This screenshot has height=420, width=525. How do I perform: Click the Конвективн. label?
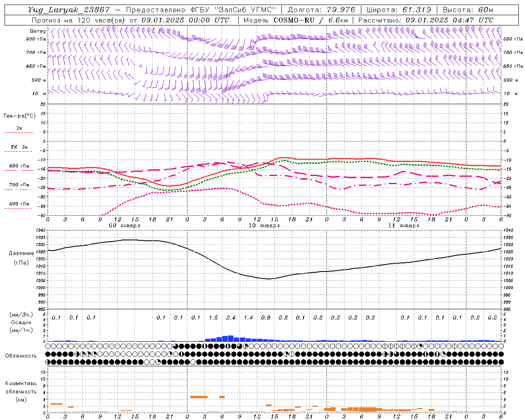[21, 383]
